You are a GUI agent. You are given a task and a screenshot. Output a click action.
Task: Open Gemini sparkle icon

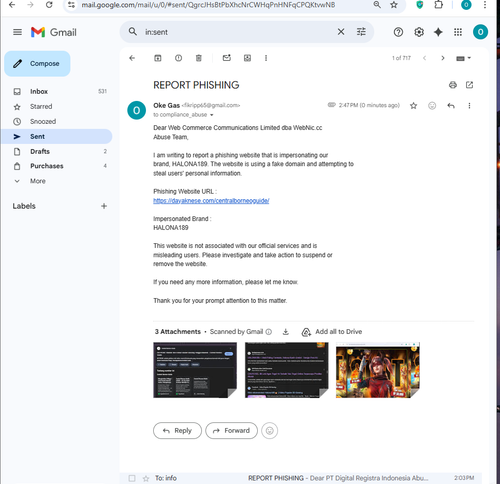438,32
